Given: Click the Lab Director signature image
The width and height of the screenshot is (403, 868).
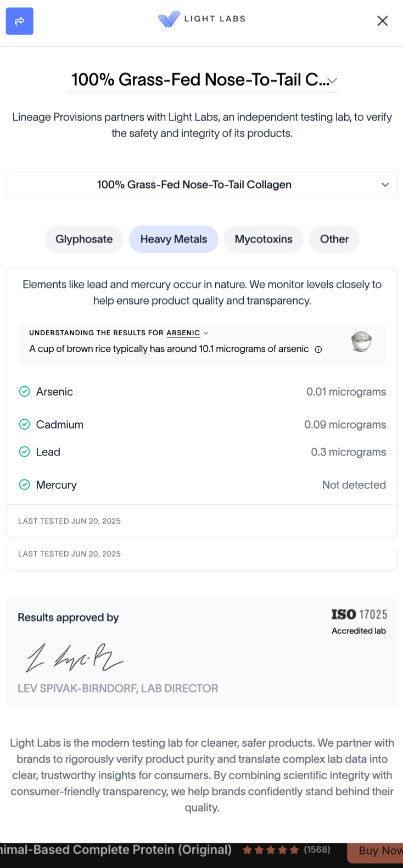Looking at the screenshot, I should [74, 657].
